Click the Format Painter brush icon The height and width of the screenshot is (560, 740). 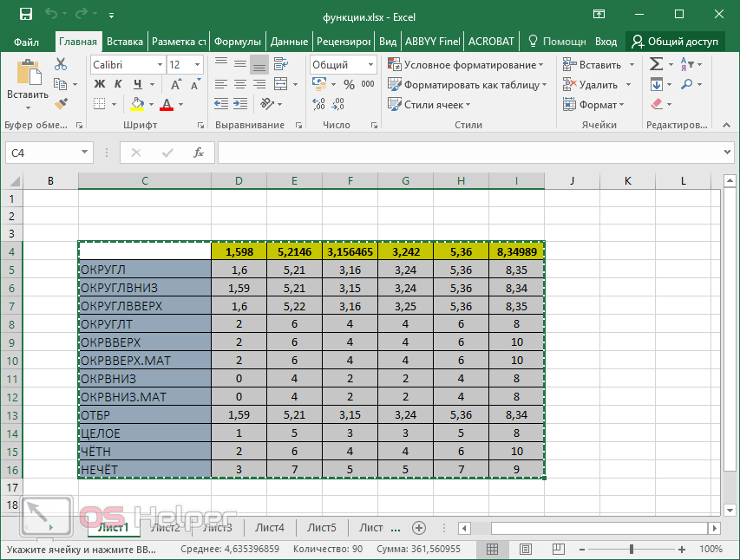(x=61, y=104)
